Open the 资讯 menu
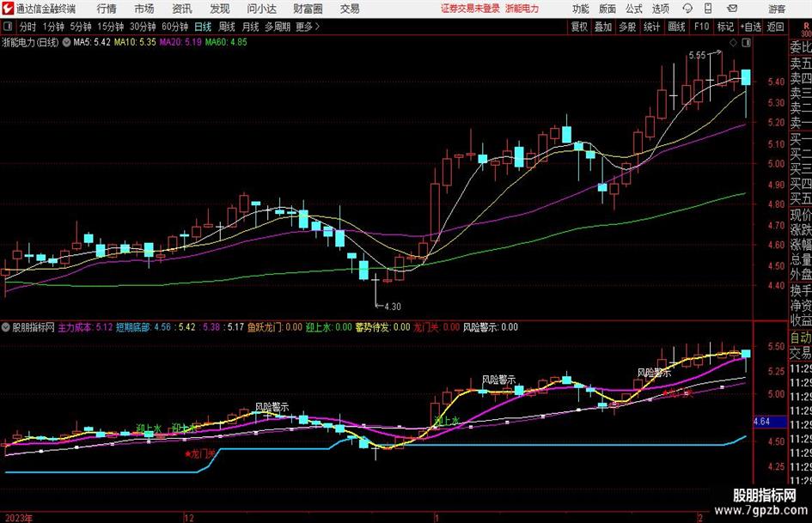The width and height of the screenshot is (812, 523). coord(182,9)
